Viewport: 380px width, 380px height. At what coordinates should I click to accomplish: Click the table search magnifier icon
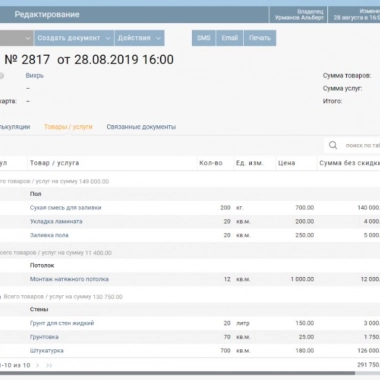click(333, 145)
